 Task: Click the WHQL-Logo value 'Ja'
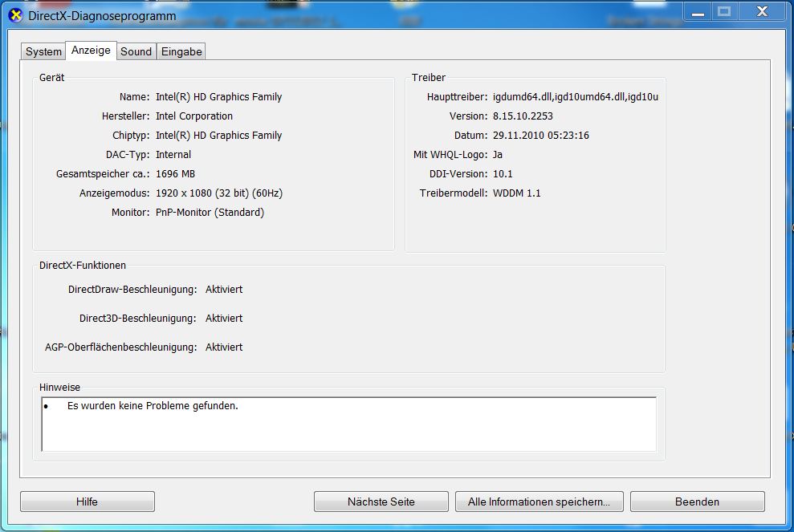498,154
